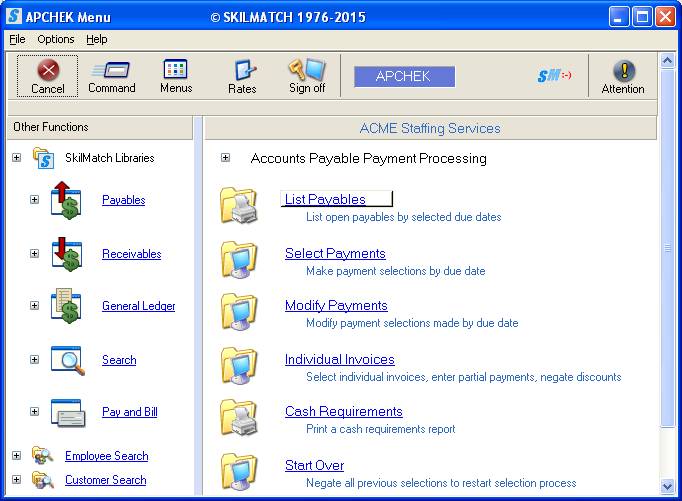The image size is (682, 501).
Task: Open the Employee Search link
Action: (107, 456)
